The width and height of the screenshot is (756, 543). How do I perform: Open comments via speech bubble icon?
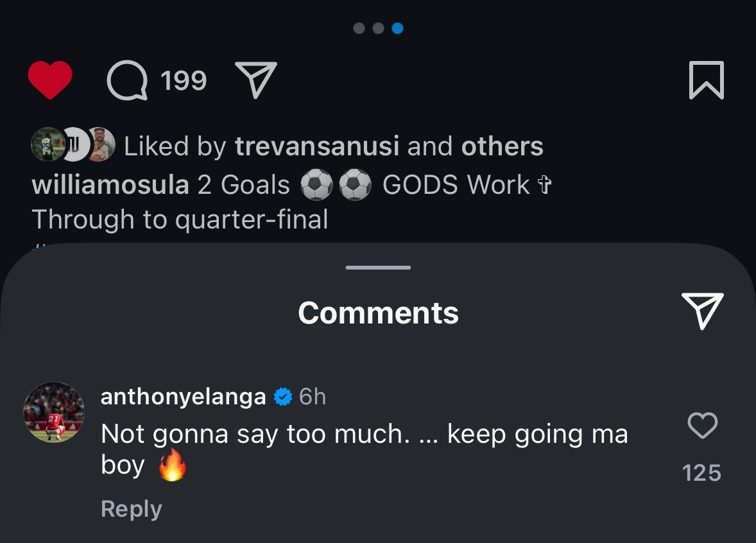tap(127, 80)
